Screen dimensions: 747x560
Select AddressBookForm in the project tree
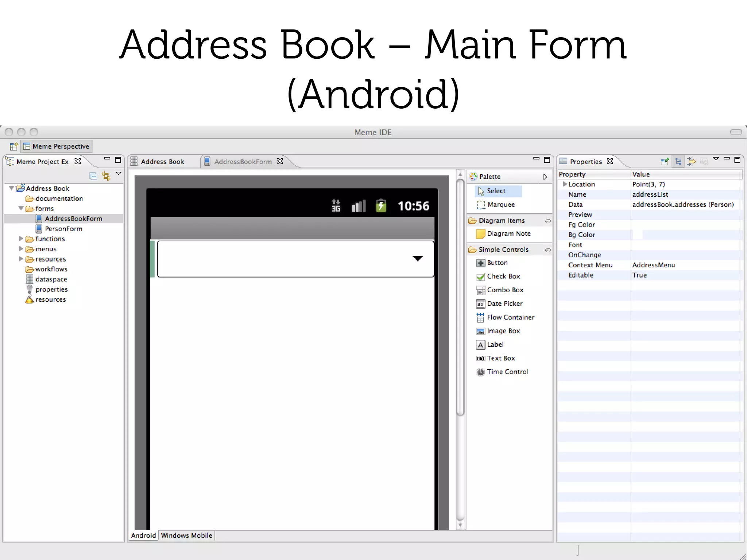pyautogui.click(x=69, y=219)
